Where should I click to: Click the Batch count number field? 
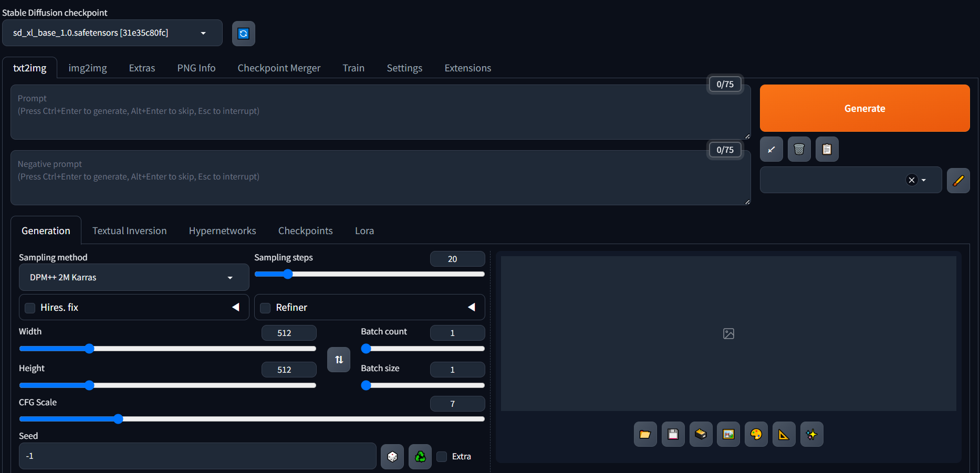(457, 333)
